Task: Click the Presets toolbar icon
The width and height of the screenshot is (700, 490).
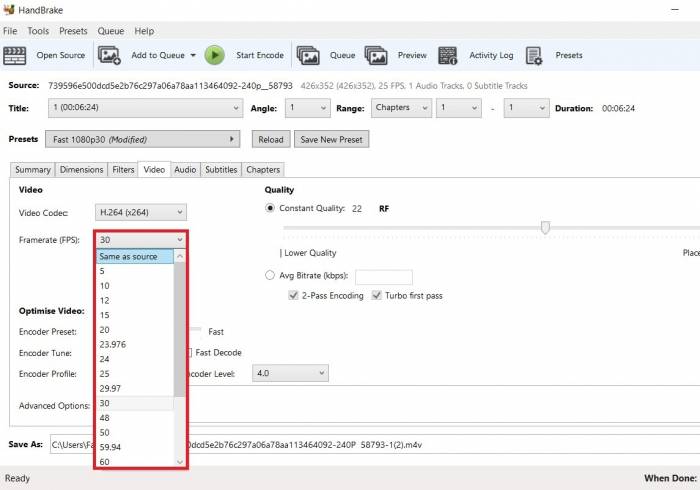Action: click(x=534, y=56)
